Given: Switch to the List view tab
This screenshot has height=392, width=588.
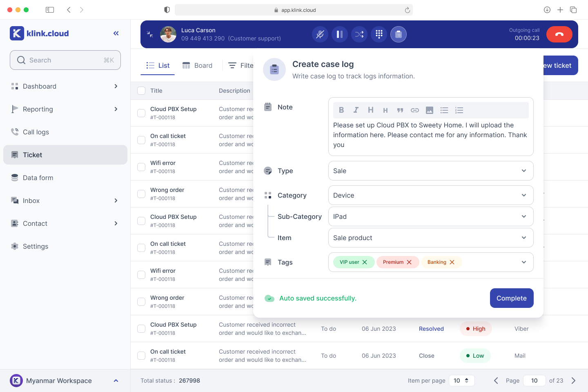Looking at the screenshot, I should pyautogui.click(x=158, y=65).
